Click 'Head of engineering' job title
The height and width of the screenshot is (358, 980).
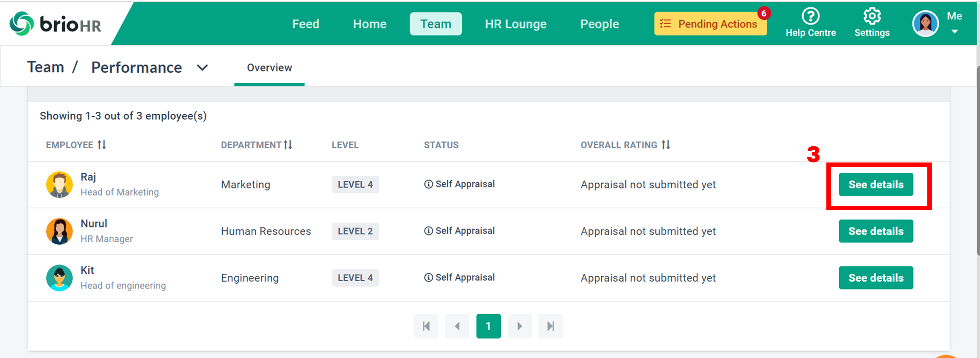[x=123, y=286]
